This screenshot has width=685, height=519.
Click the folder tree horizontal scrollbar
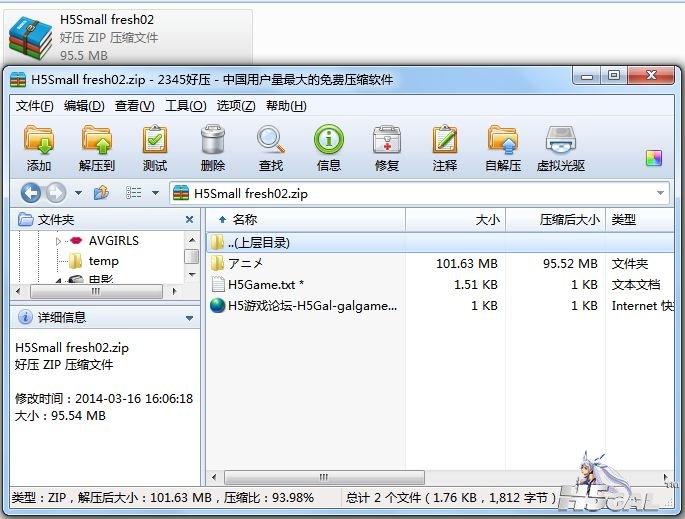tap(96, 291)
